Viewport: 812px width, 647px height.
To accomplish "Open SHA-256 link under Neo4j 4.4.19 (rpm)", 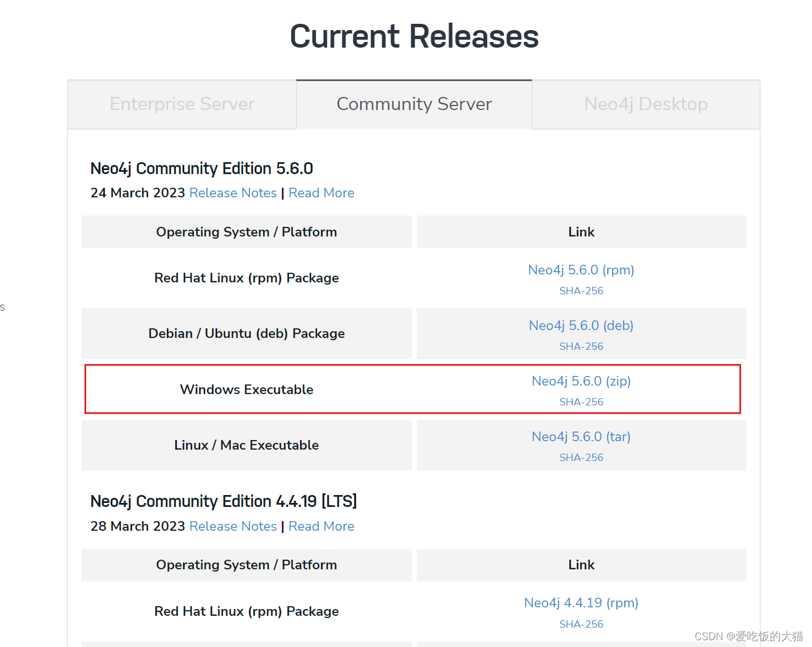I will [581, 624].
